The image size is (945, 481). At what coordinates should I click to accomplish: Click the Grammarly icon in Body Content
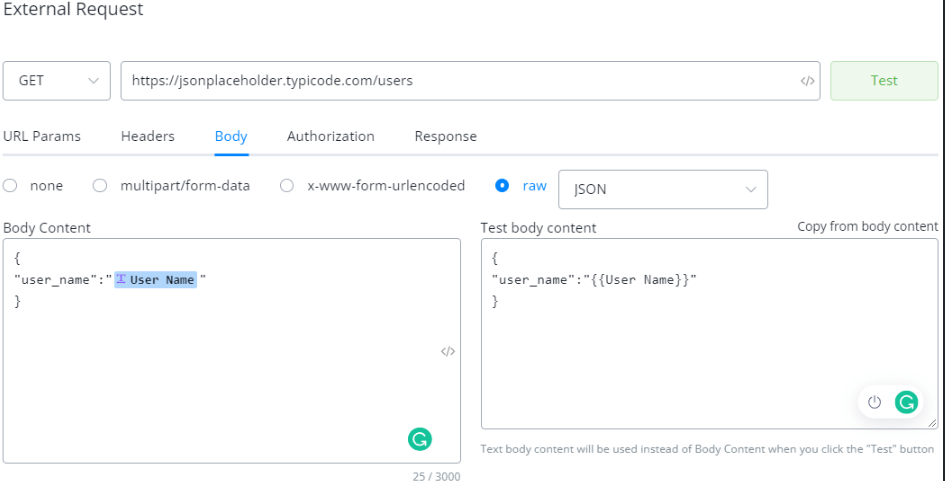420,438
